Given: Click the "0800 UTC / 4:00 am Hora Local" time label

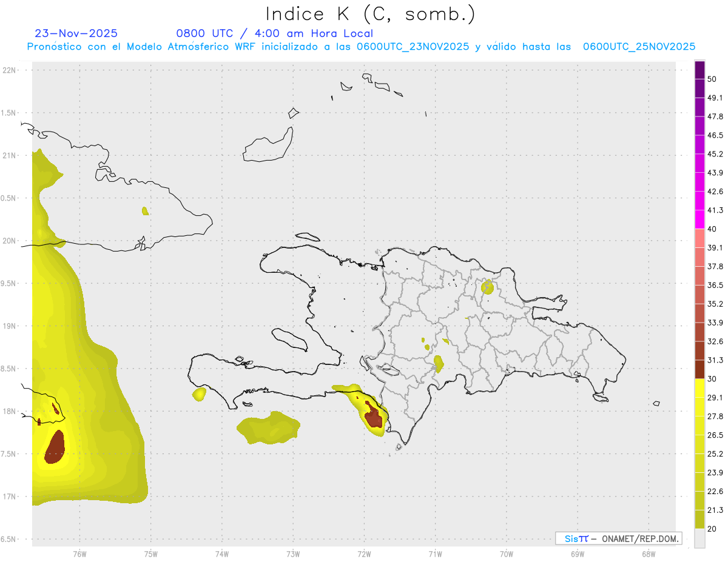Looking at the screenshot, I should pyautogui.click(x=275, y=33).
